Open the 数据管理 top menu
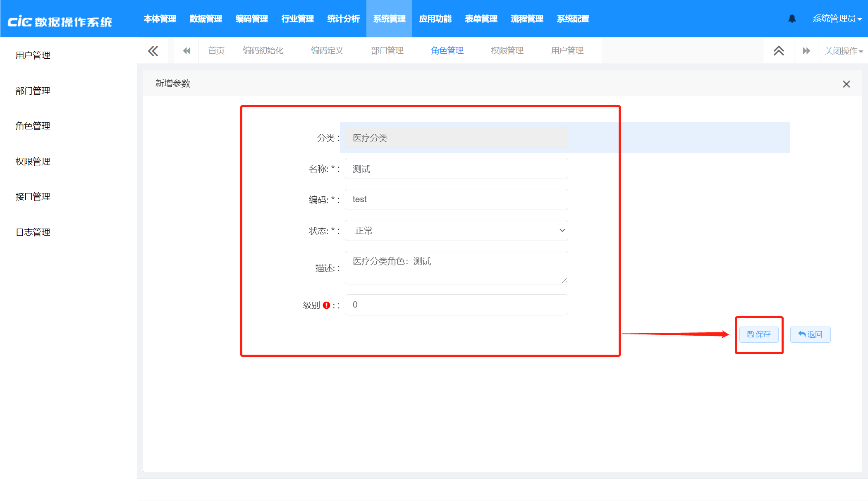 pos(206,19)
